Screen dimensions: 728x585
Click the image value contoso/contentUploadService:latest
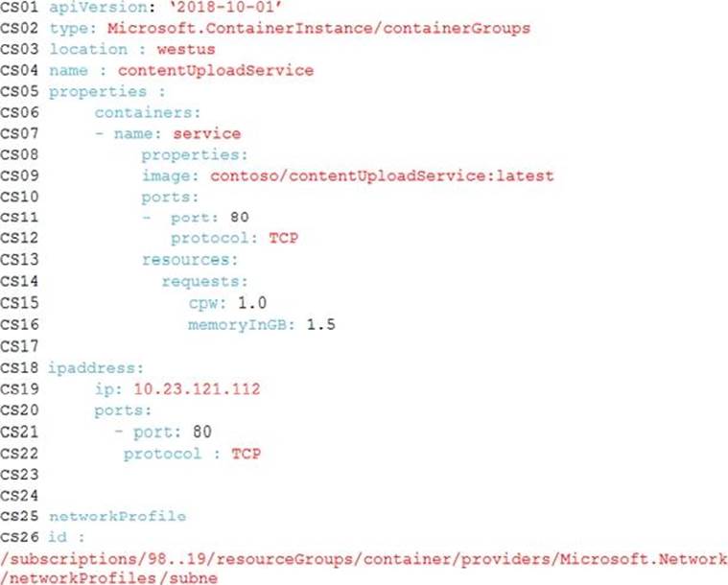382,175
